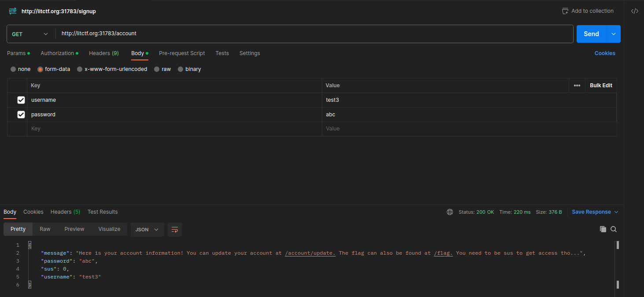Select x-www-form-urlencoded body option
This screenshot has height=297, width=644.
tap(80, 69)
